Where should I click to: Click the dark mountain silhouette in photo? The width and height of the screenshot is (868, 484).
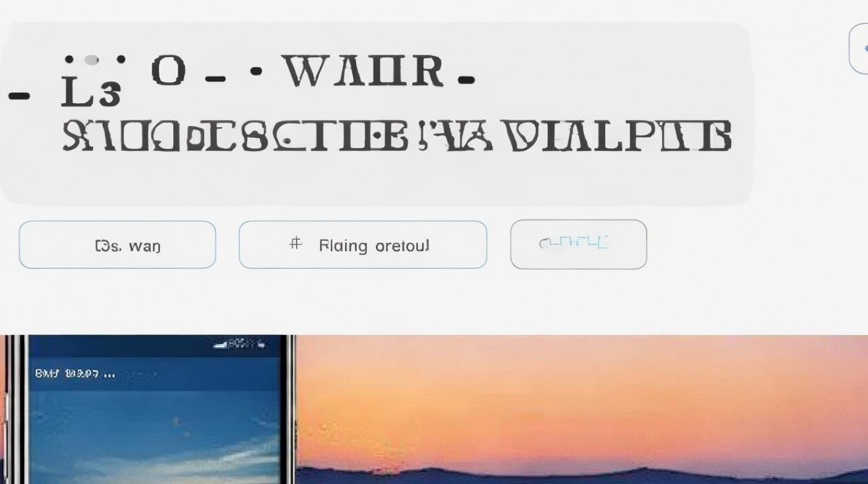pyautogui.click(x=581, y=475)
